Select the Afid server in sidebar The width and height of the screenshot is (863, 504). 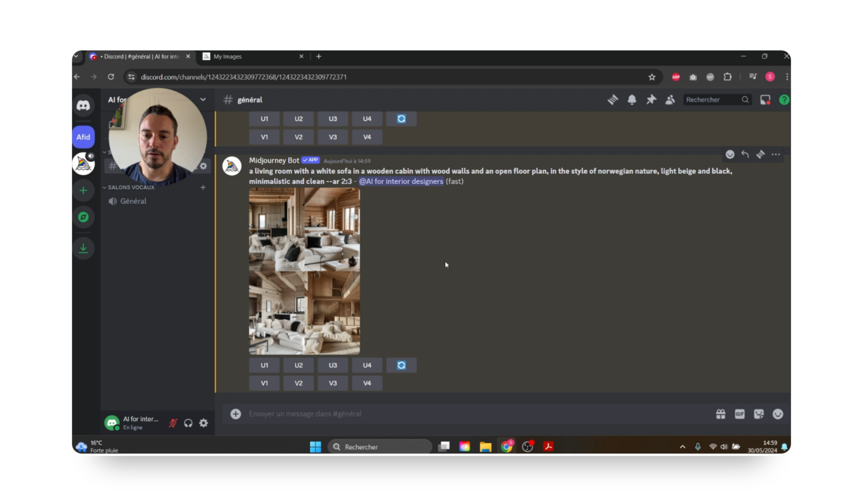coord(83,137)
